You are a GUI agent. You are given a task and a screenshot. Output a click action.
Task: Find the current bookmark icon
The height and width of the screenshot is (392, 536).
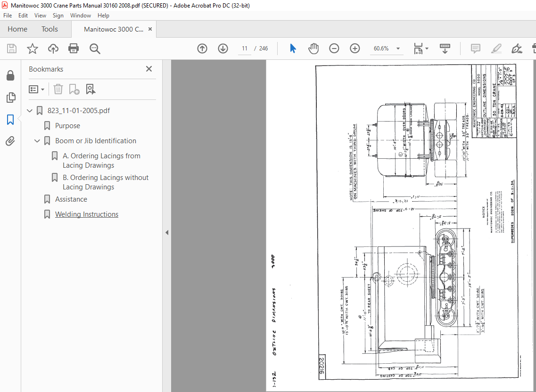point(91,89)
